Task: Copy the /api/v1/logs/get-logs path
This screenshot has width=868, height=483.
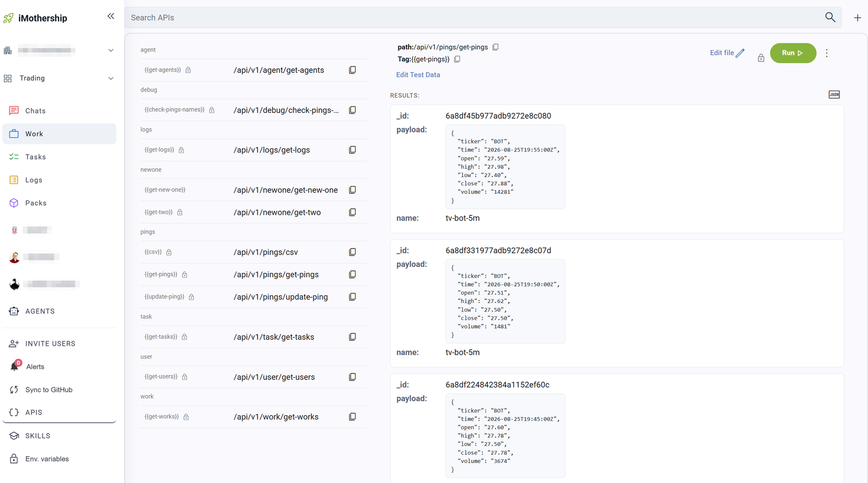Action: pos(353,150)
